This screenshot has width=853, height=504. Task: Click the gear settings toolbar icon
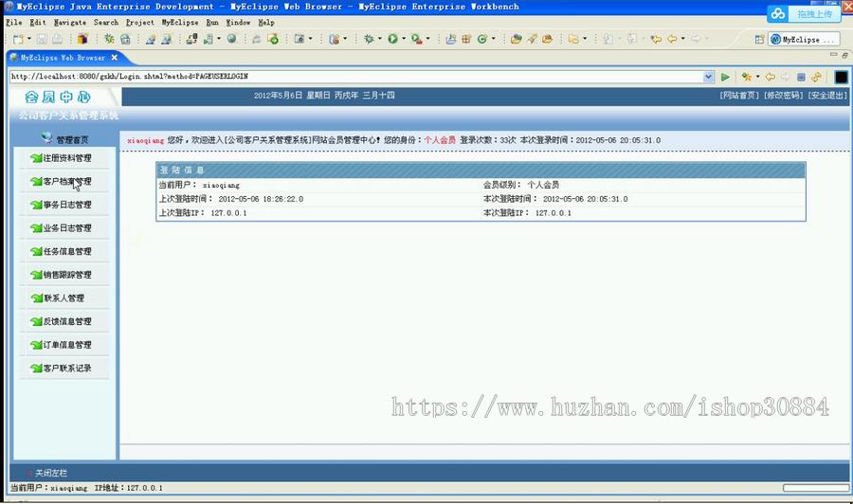point(109,39)
